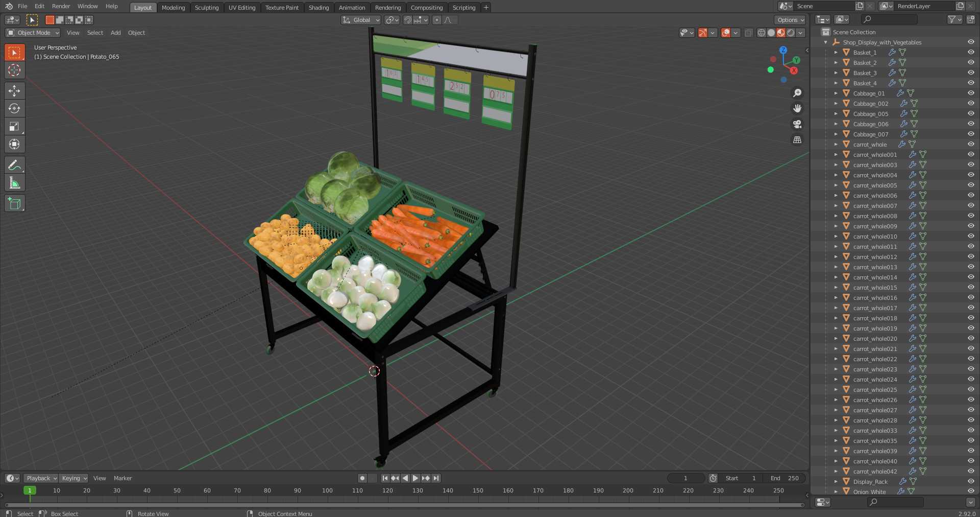Click the pan view hand icon
Screen dimensions: 980x517
797,108
